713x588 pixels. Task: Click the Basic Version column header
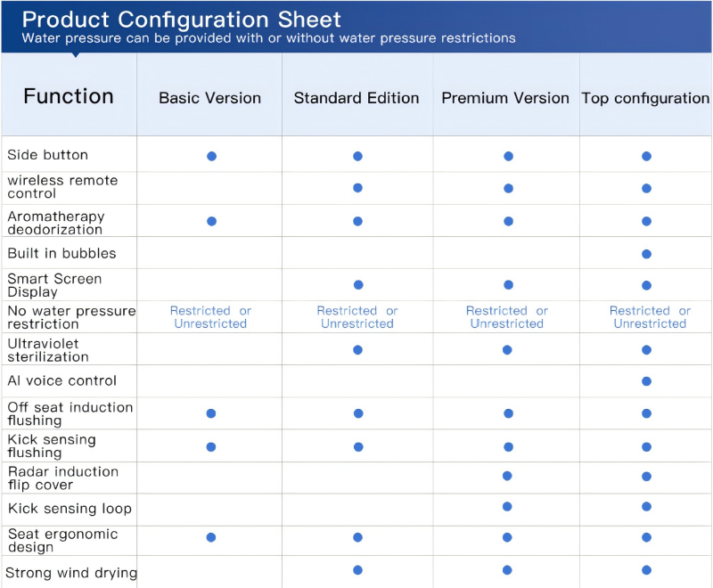[209, 98]
